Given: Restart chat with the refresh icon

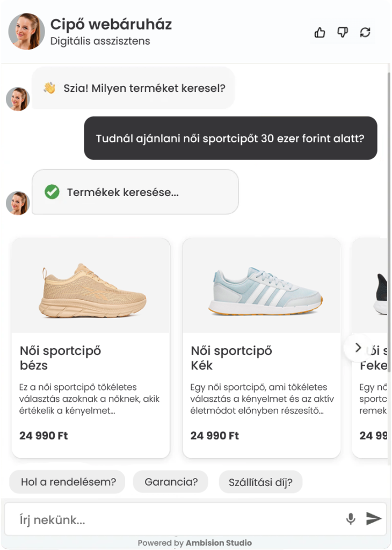Looking at the screenshot, I should pyautogui.click(x=365, y=33).
